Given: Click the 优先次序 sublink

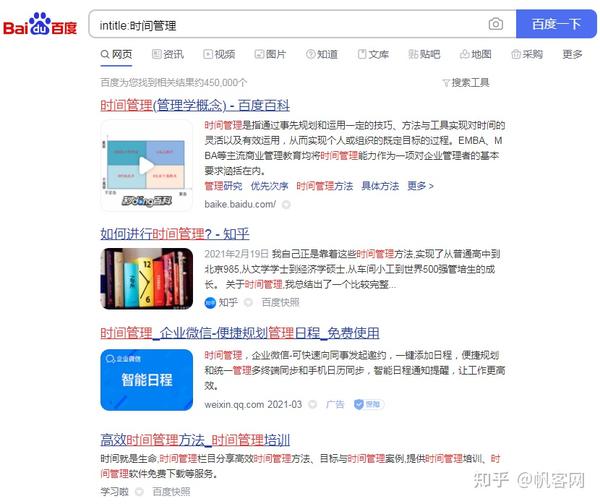Looking at the screenshot, I should pos(269,186).
